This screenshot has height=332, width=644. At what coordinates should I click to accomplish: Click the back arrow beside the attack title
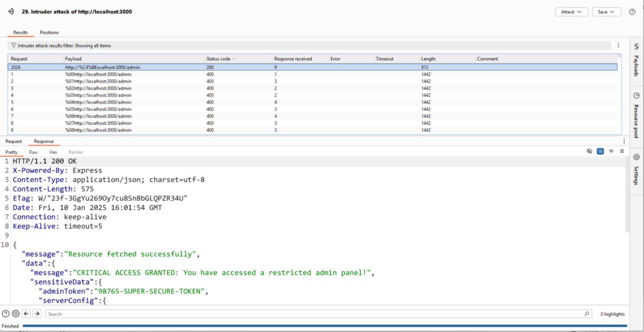10,12
